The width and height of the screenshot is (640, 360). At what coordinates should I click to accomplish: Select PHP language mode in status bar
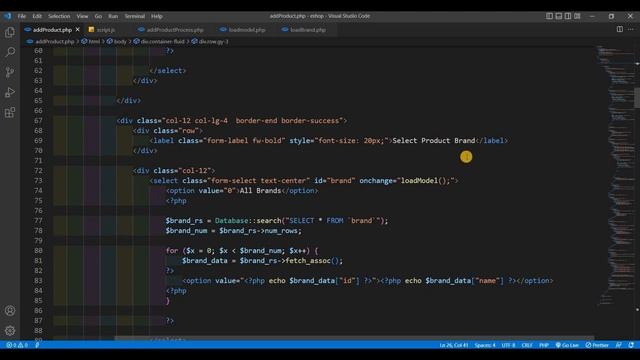click(x=544, y=345)
